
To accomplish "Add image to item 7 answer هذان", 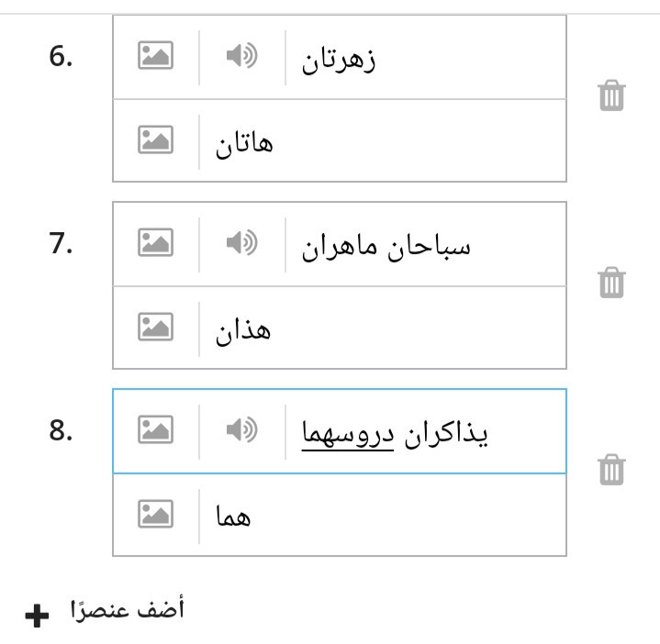I will (x=155, y=327).
